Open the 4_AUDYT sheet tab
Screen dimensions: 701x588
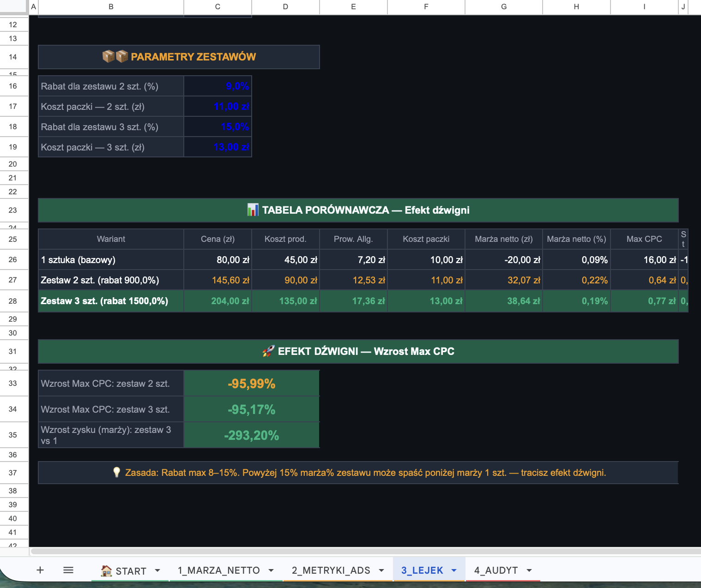496,570
